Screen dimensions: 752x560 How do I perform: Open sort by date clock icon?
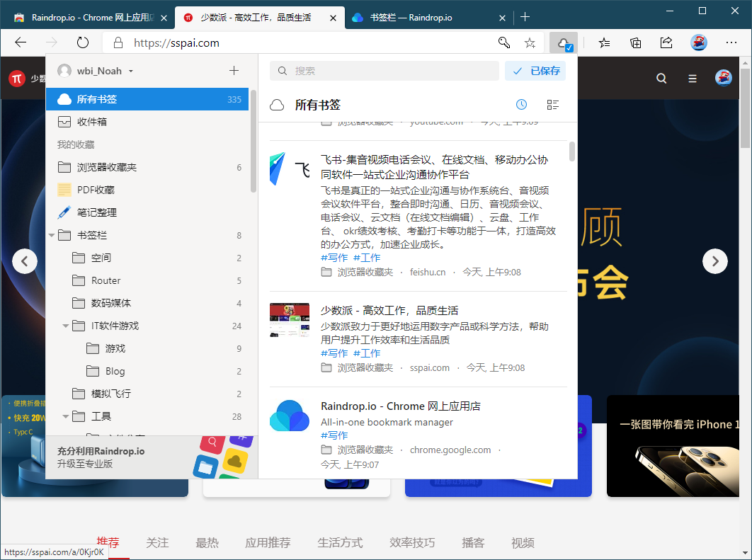[x=521, y=105]
